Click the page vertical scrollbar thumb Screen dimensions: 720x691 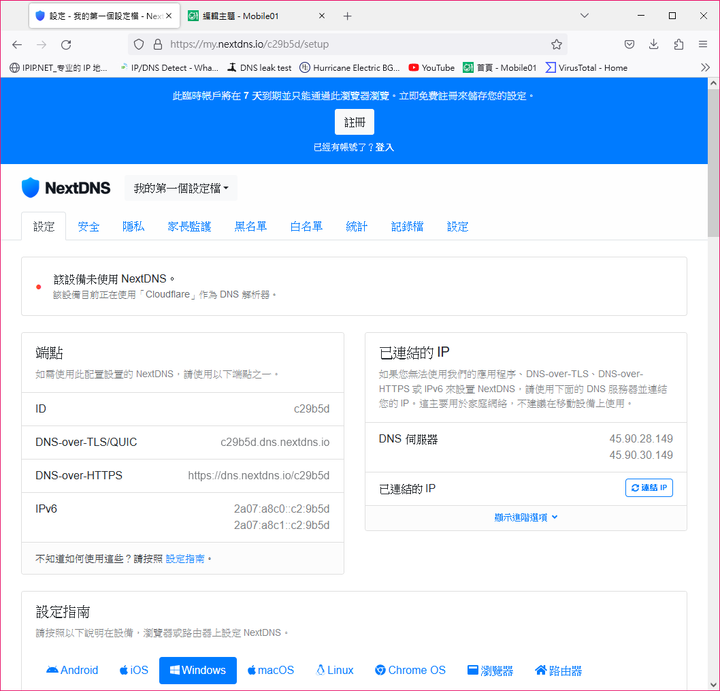[713, 163]
